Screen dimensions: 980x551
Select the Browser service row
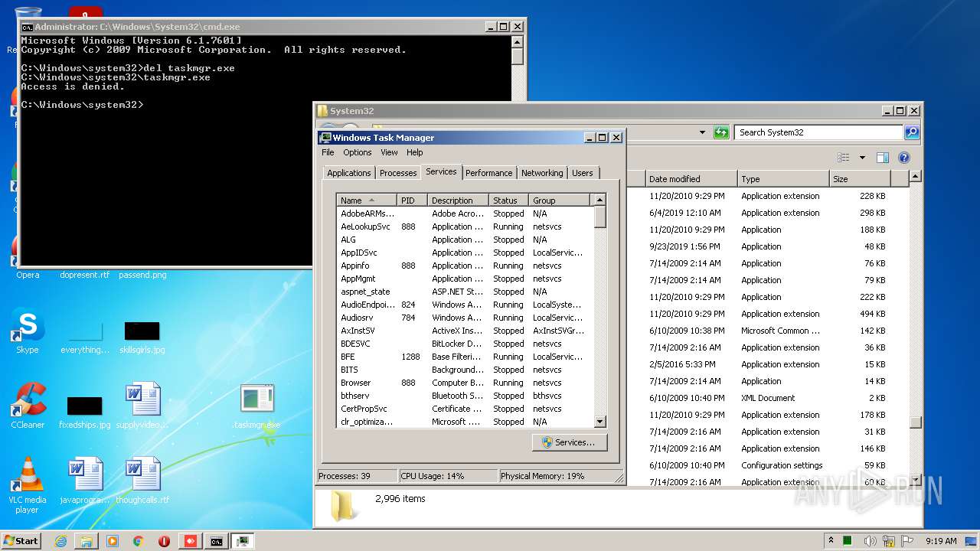(x=465, y=383)
